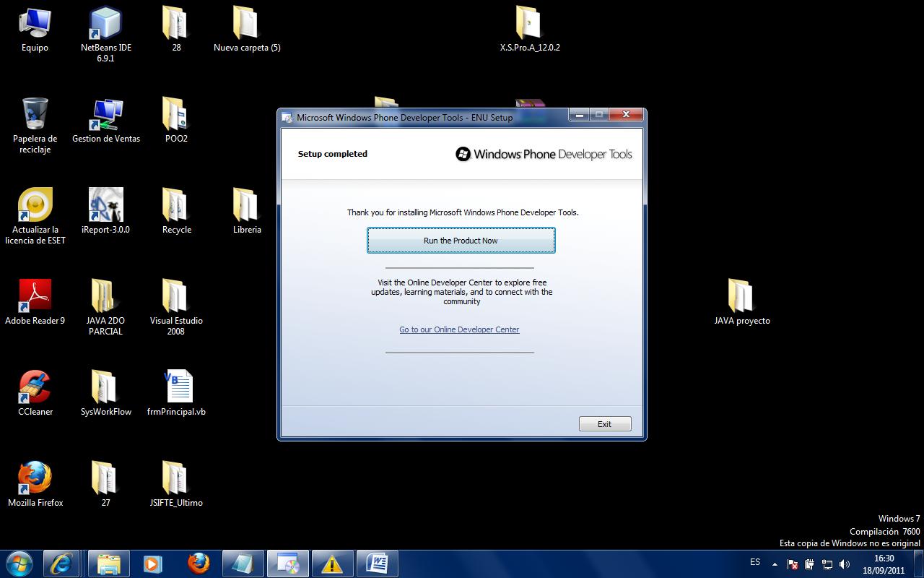Select the Papelera de reciclaje icon

click(35, 116)
